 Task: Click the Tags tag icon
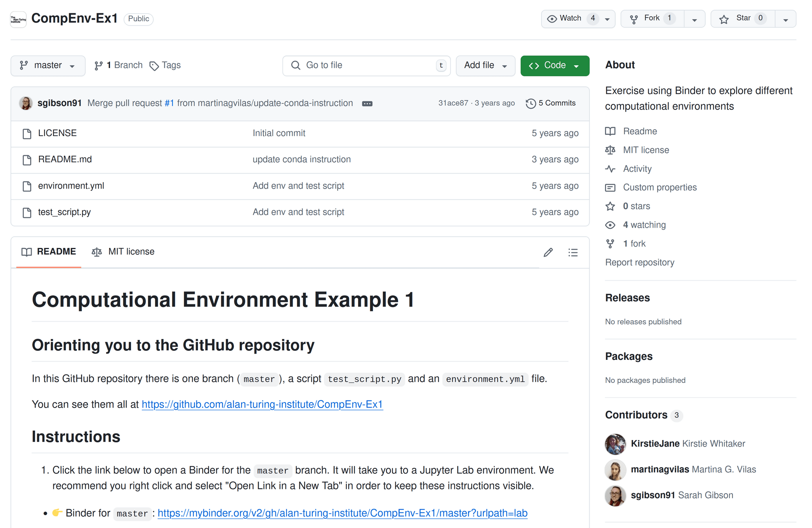point(154,66)
